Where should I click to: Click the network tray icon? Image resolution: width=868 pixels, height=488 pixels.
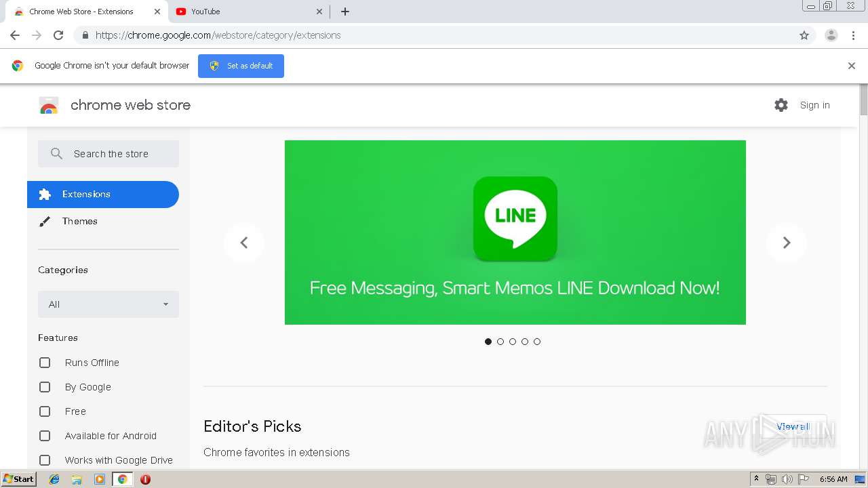point(771,479)
